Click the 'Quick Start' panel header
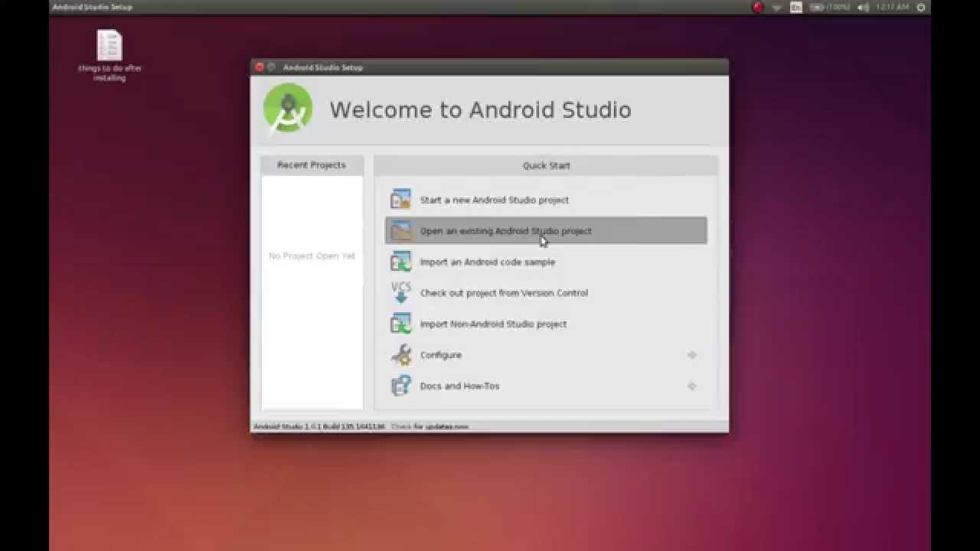The height and width of the screenshot is (551, 980). pyautogui.click(x=546, y=165)
